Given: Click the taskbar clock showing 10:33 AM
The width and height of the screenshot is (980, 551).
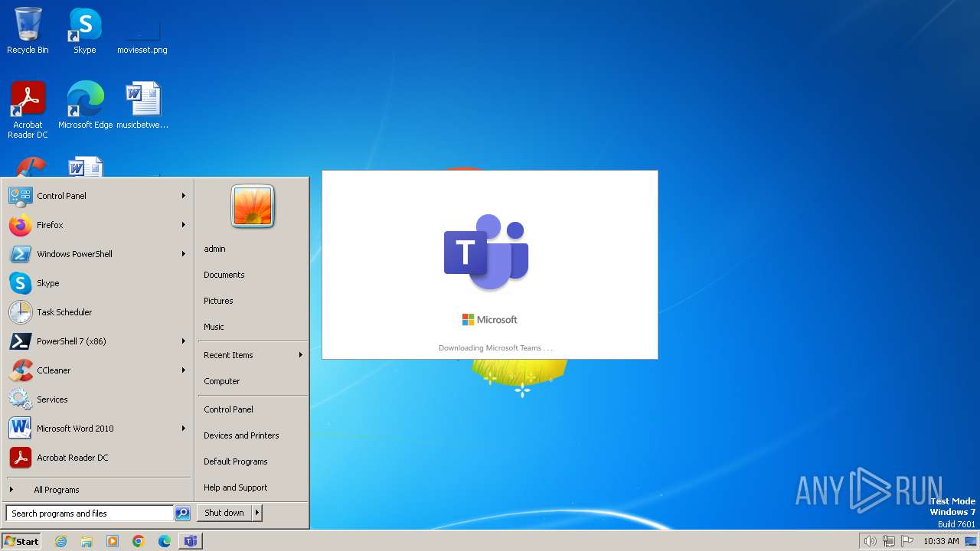Looking at the screenshot, I should click(941, 541).
